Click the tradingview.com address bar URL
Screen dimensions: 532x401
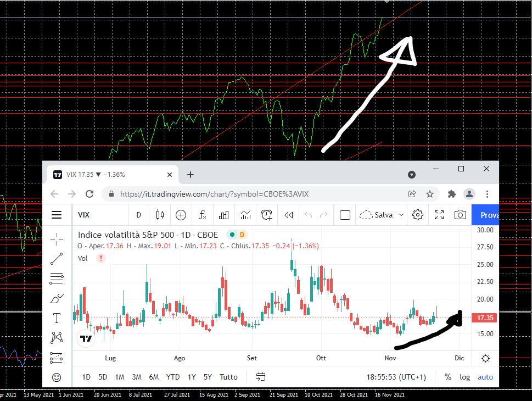[x=215, y=194]
